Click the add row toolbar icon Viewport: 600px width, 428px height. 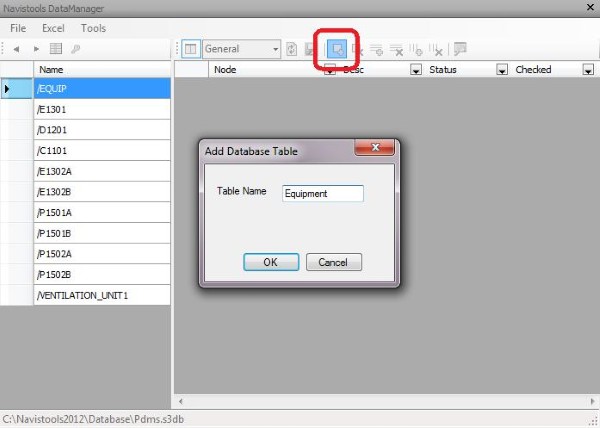[x=377, y=49]
